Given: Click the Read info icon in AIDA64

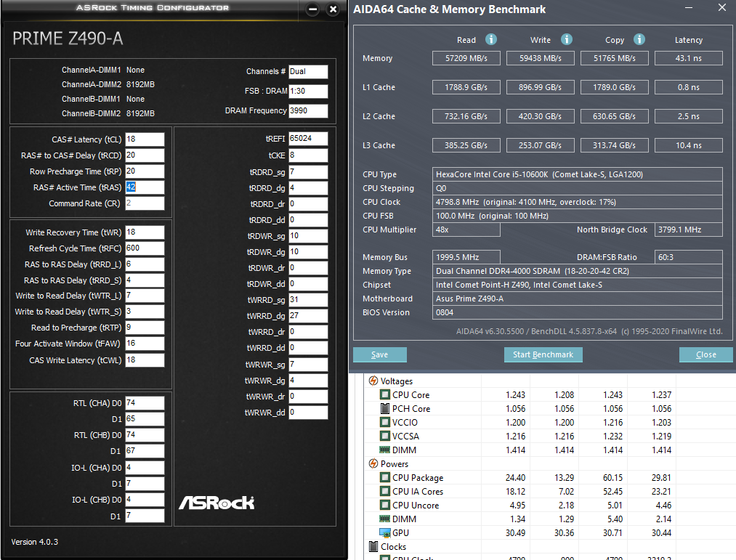Looking at the screenshot, I should point(491,39).
